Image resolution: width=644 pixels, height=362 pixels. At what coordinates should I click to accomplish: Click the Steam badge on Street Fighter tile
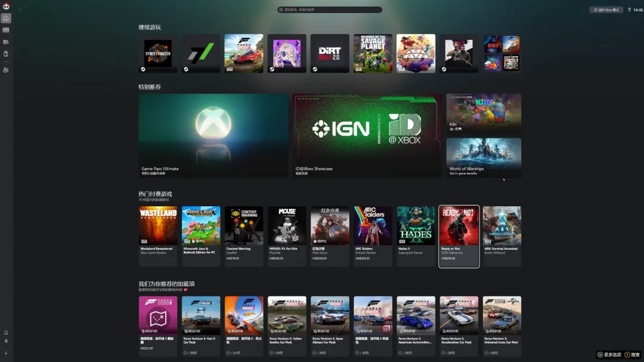click(143, 69)
